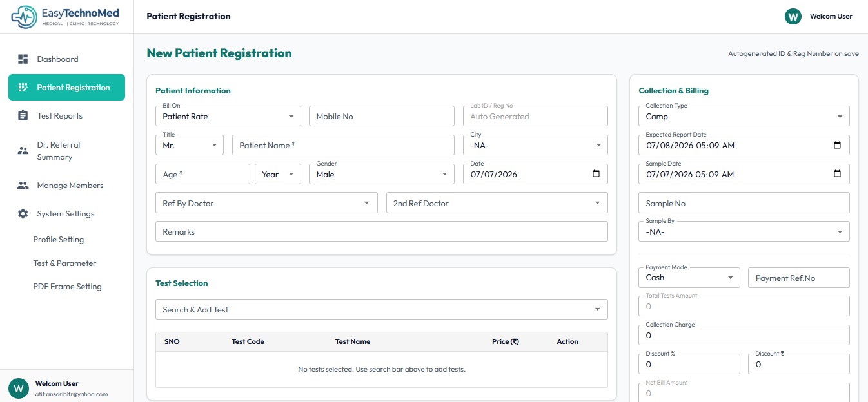Open the Gender dropdown showing Male
Viewport: 868px width, 402px height.
click(382, 174)
